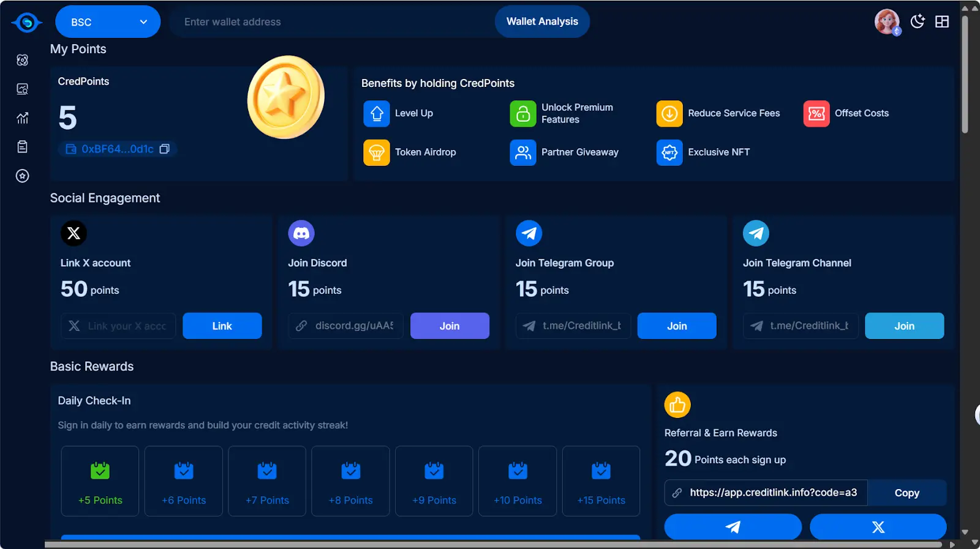
Task: Open the user profile avatar menu
Action: pos(886,21)
